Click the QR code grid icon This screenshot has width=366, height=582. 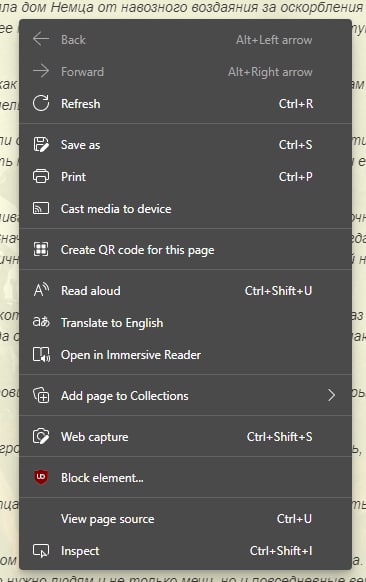[41, 249]
